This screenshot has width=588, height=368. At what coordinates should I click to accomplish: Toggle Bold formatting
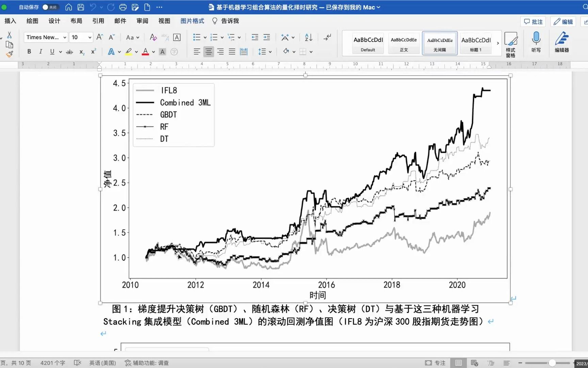click(29, 51)
